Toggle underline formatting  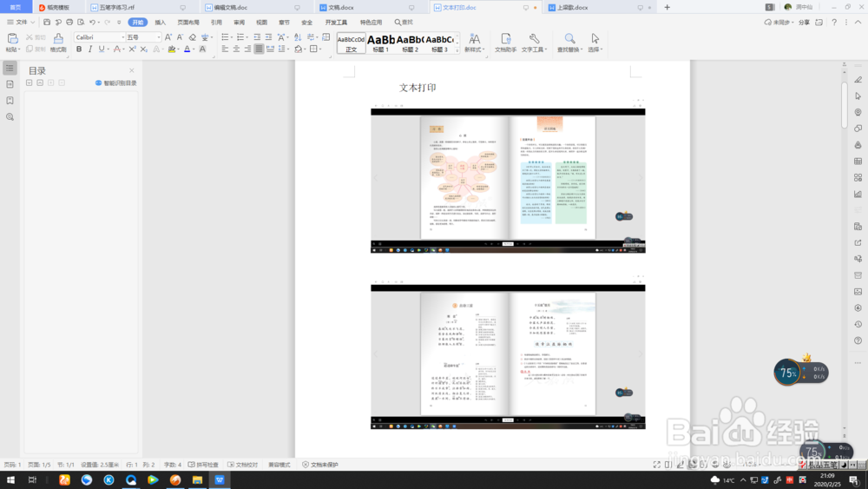pos(102,50)
